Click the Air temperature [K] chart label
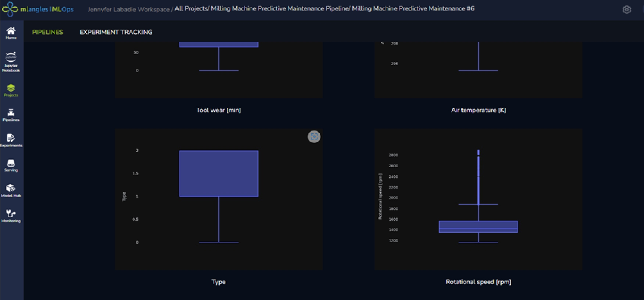The height and width of the screenshot is (300, 644). point(478,110)
